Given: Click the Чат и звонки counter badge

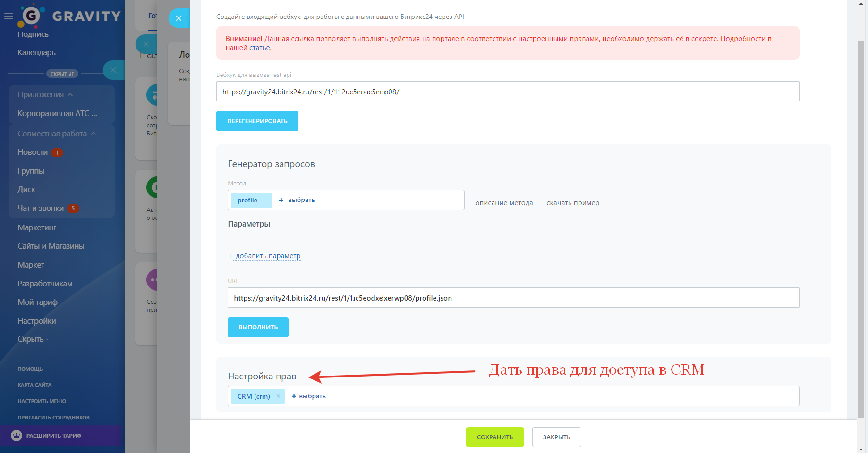Looking at the screenshot, I should tap(73, 208).
